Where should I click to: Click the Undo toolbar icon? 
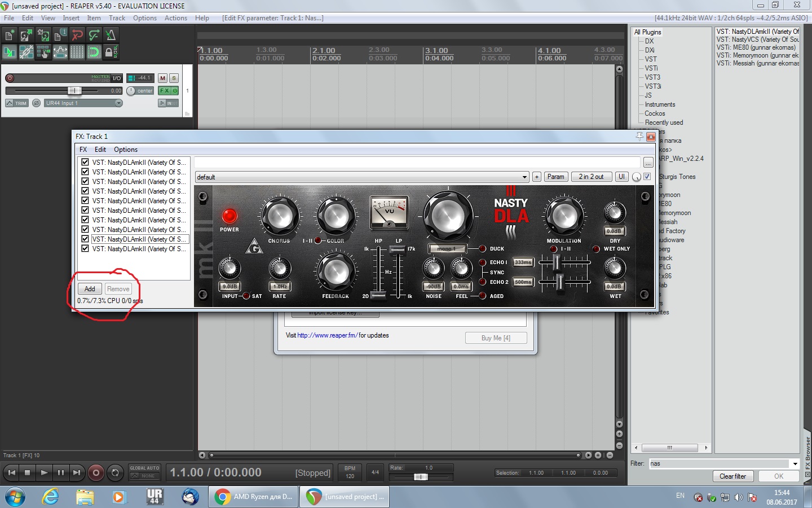77,35
